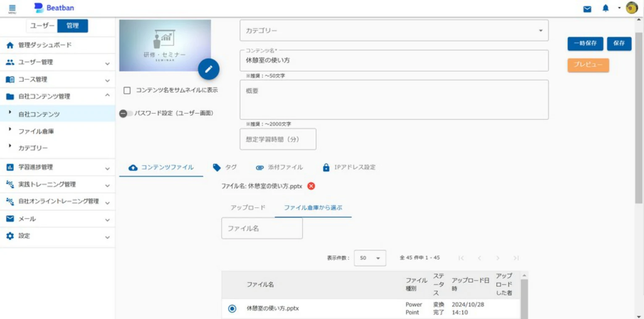The height and width of the screenshot is (319, 644).
Task: Click the pencil edit thumbnail icon
Action: tap(209, 70)
